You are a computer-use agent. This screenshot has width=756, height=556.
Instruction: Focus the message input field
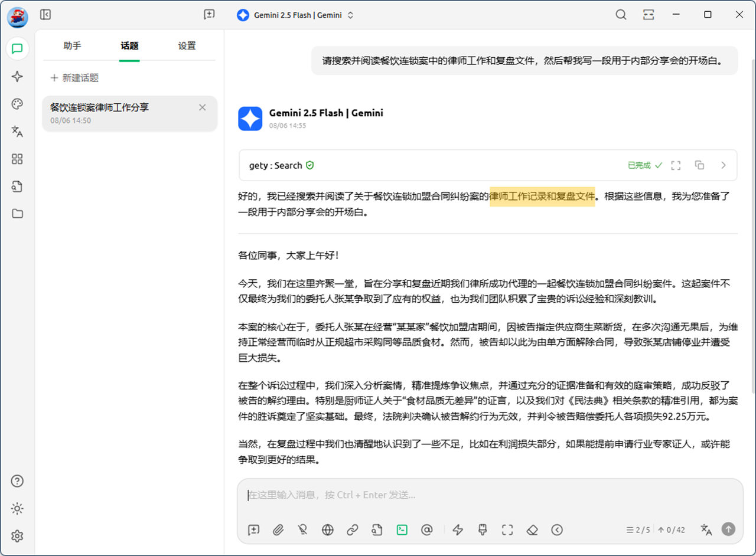coord(490,495)
